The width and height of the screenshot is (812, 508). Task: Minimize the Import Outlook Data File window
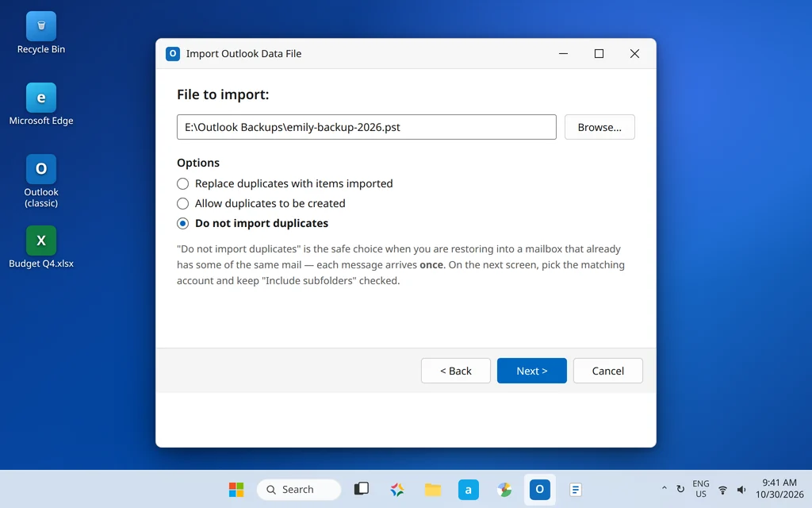564,53
